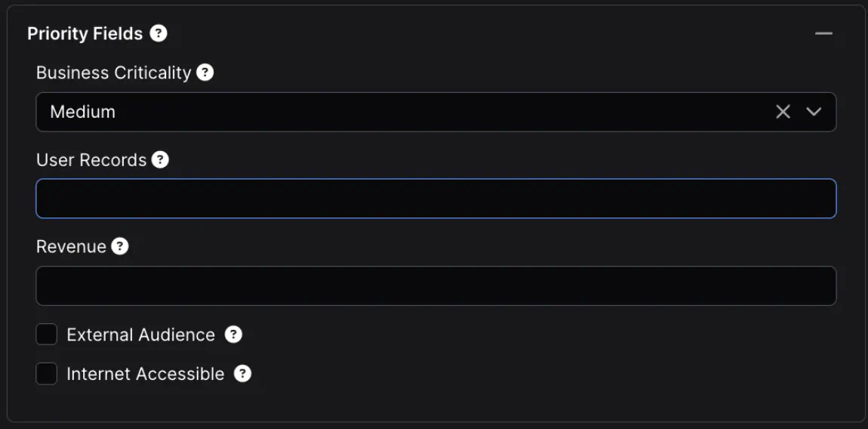Click the Revenue field label
The width and height of the screenshot is (868, 429).
click(x=71, y=247)
